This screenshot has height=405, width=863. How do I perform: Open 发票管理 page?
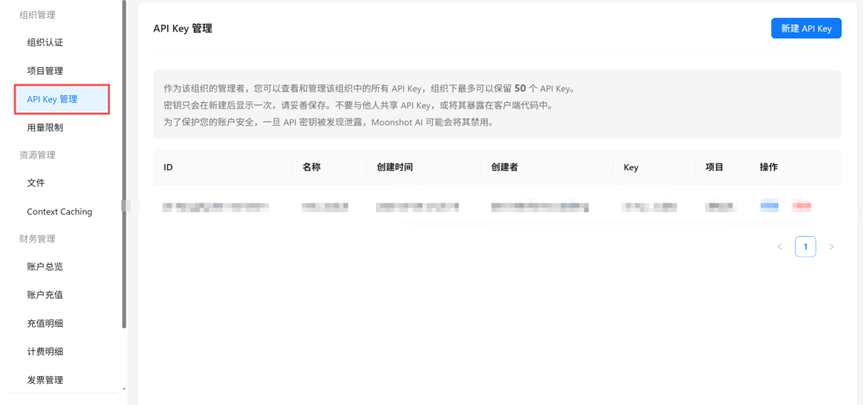45,380
